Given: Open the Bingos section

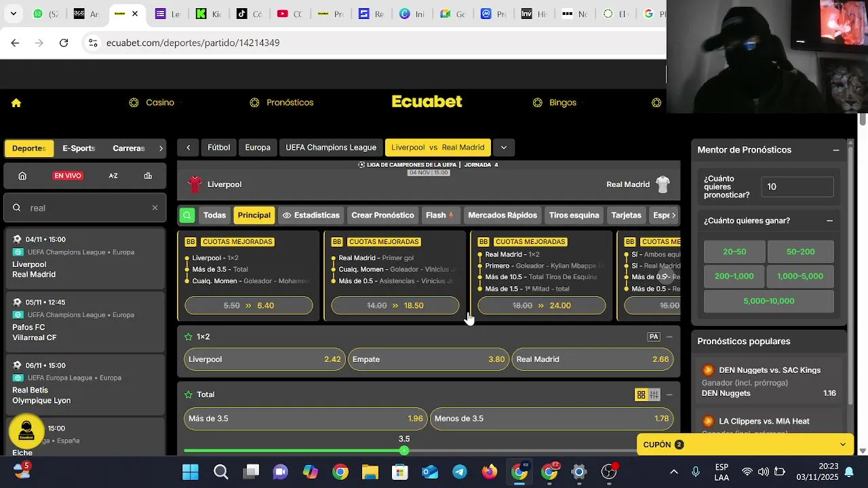Looking at the screenshot, I should [555, 103].
